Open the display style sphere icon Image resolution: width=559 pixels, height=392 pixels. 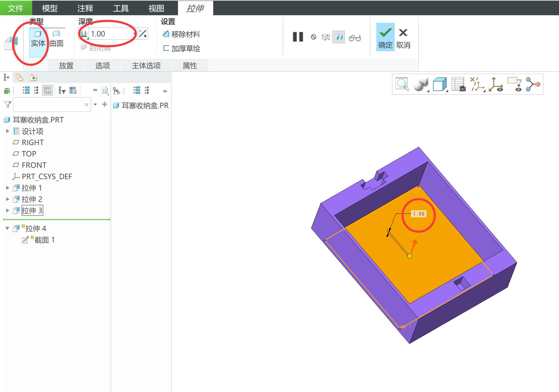(x=421, y=84)
